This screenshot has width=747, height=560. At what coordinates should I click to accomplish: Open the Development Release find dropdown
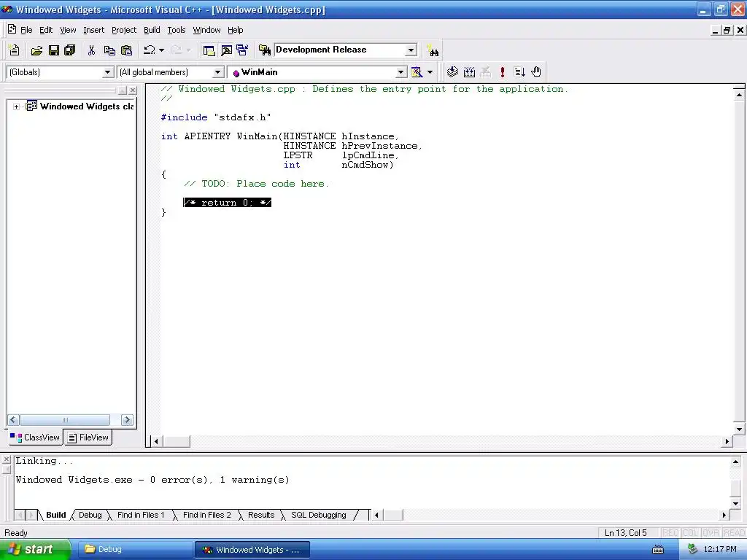coord(411,50)
